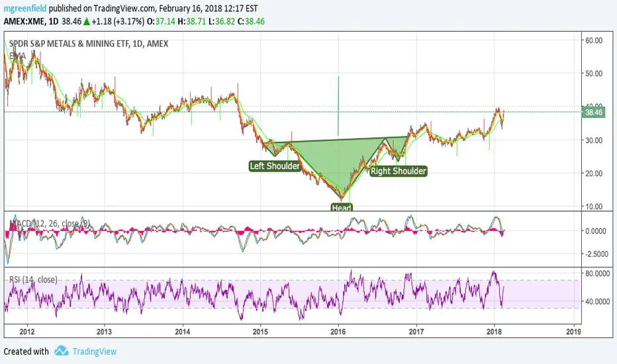Click the 20.00 price axis label
Screen dimensions: 617x364
coord(594,173)
